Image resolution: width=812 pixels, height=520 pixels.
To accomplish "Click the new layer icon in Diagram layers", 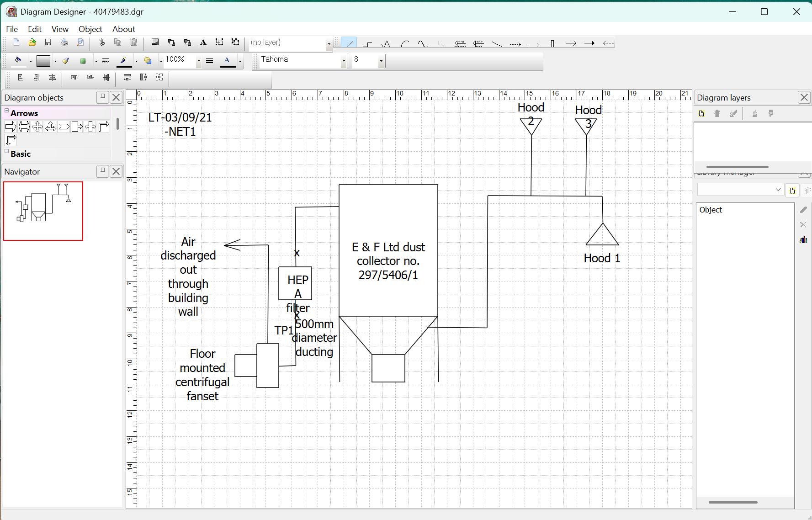I will (702, 114).
